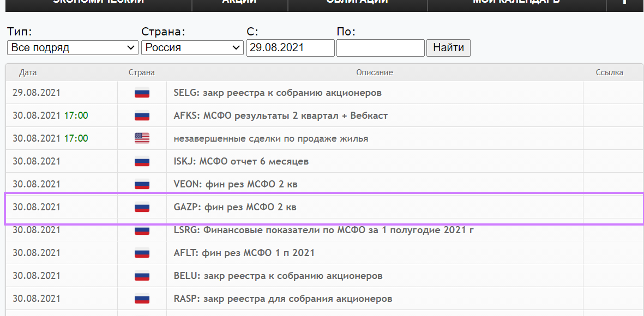This screenshot has width=644, height=316.
Task: Click the Дата column header
Action: 28,72
